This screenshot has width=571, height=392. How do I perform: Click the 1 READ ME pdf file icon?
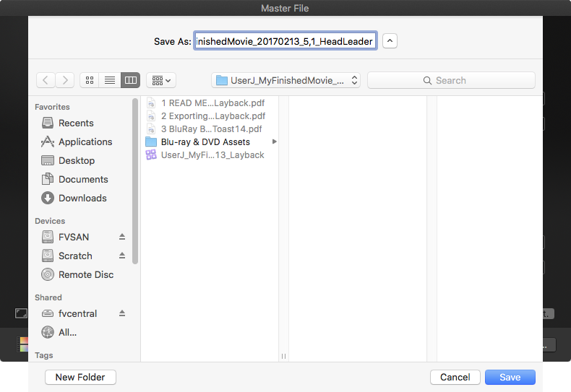151,103
